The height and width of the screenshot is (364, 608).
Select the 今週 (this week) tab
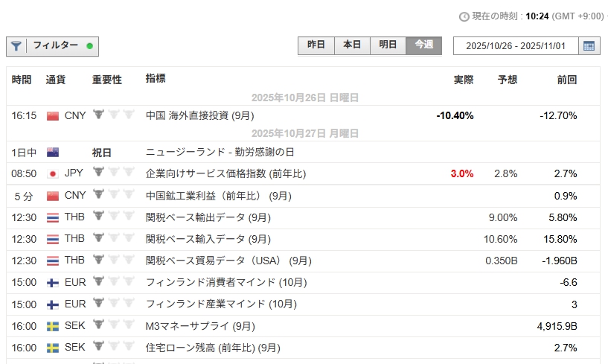click(x=423, y=45)
